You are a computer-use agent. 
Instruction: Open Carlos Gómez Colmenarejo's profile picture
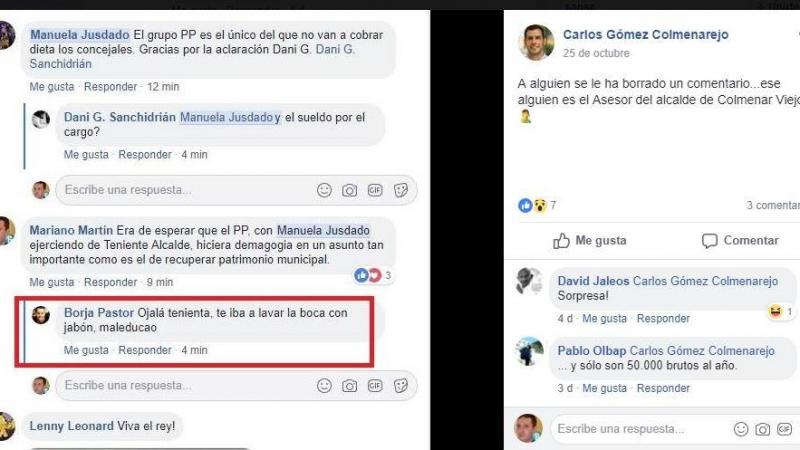tap(536, 42)
